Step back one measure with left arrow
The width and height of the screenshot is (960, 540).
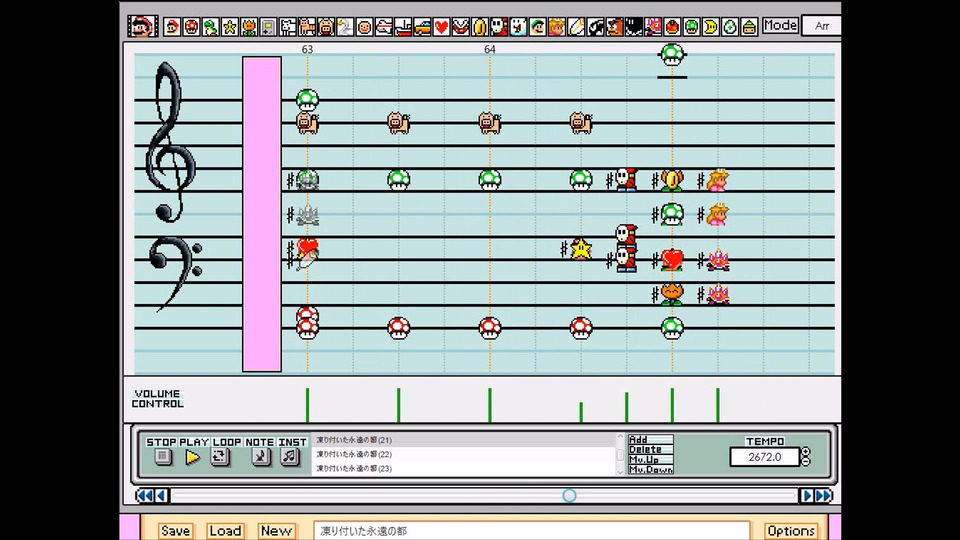pyautogui.click(x=161, y=495)
